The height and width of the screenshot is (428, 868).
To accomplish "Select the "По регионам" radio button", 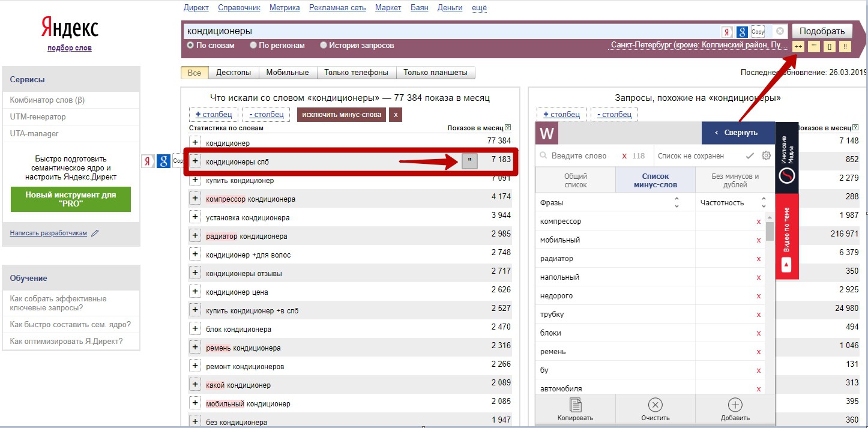I will pos(253,45).
